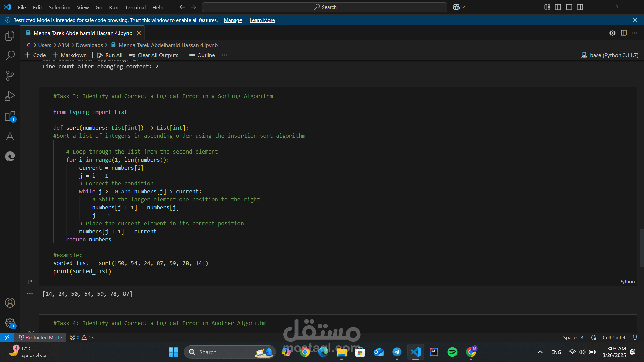The image size is (644, 362).
Task: Open the Run and Debug view
Action: (x=10, y=96)
